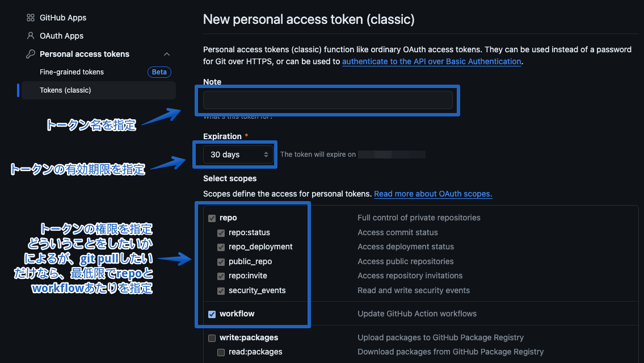The image size is (644, 363).
Task: Collapse the Personal access tokens section
Action: click(x=167, y=53)
